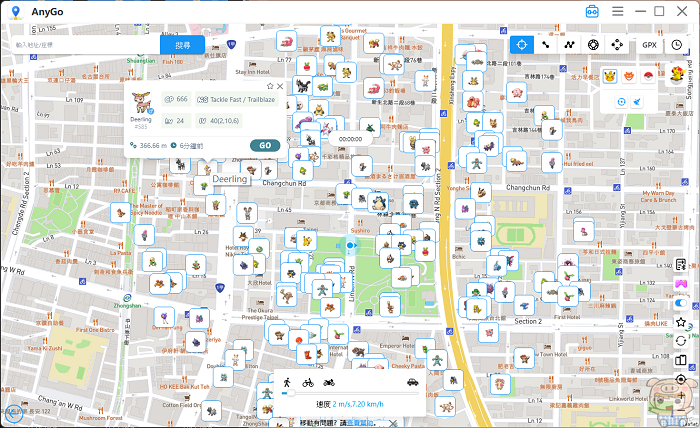Center the map on current location
The height and width of the screenshot is (428, 700).
coord(681,379)
